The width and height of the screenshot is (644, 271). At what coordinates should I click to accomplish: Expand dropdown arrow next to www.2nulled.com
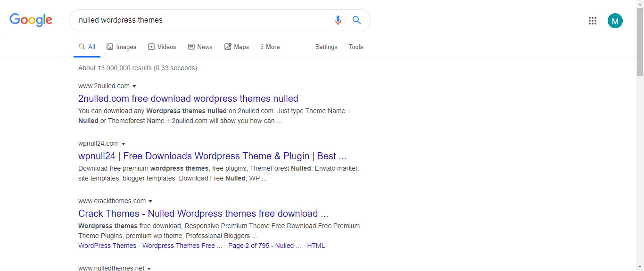[x=134, y=86]
